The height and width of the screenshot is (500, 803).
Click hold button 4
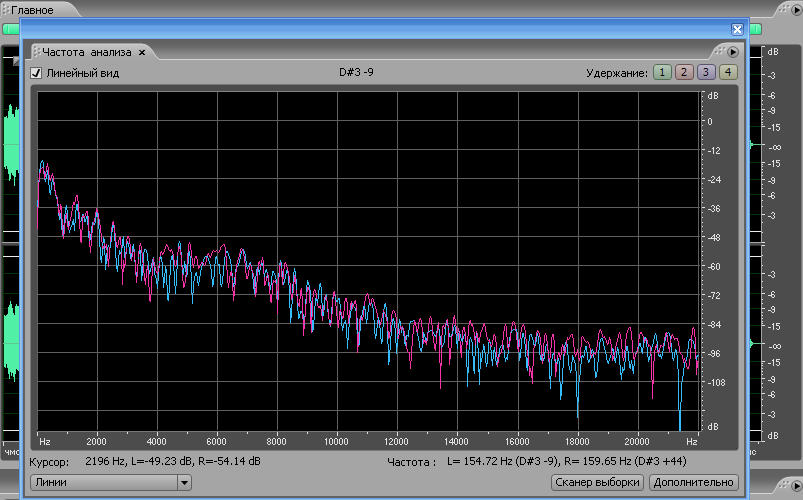[x=728, y=72]
